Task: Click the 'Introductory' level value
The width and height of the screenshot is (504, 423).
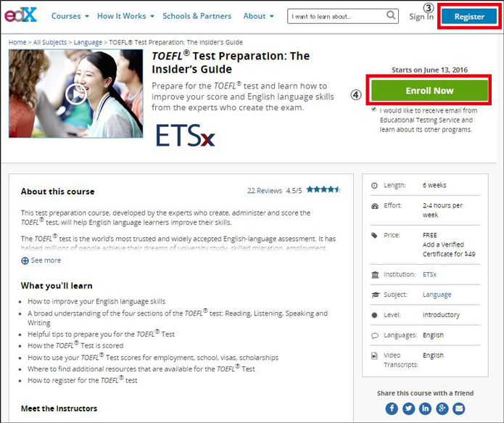Action: 441,315
